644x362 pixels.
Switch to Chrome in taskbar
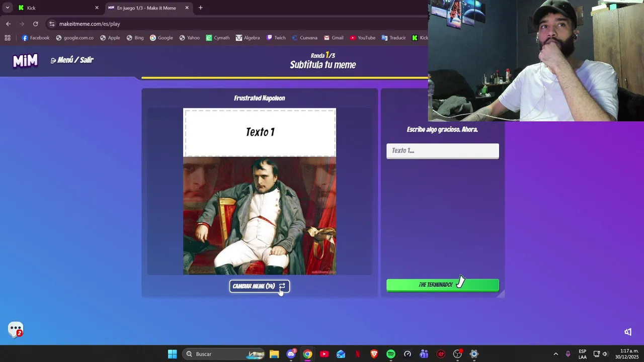click(307, 354)
